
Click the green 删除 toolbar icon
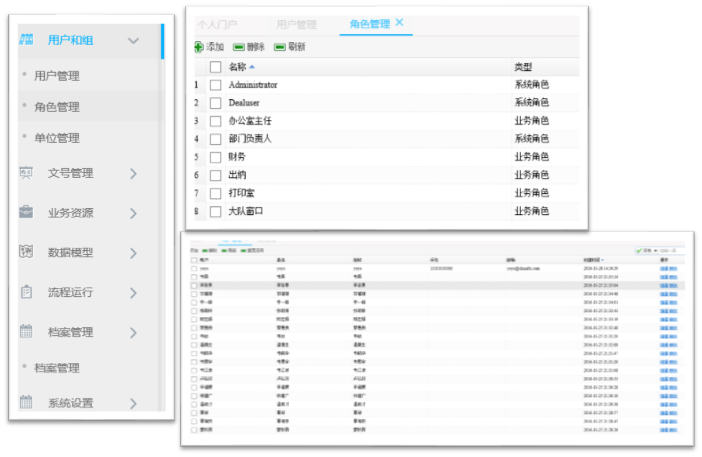pyautogui.click(x=239, y=47)
